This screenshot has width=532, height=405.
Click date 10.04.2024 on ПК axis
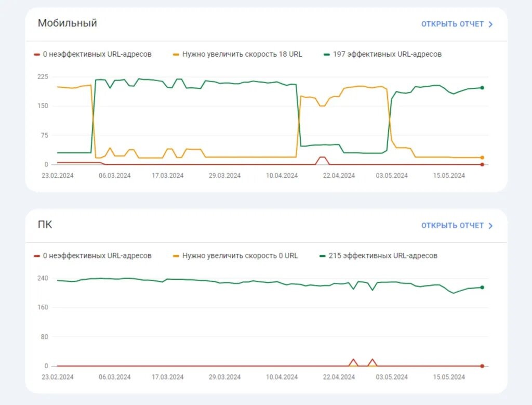pos(282,377)
